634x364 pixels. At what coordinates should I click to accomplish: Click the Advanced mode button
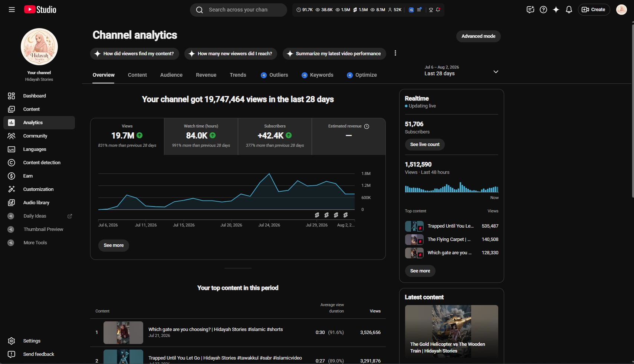tap(479, 36)
